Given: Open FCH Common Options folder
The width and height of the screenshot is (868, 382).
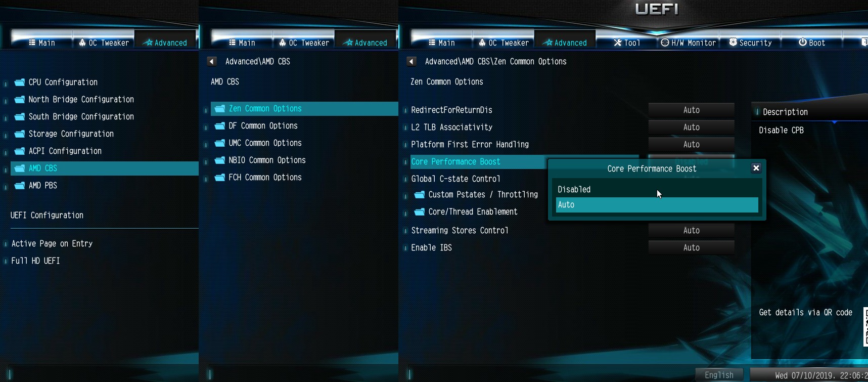Looking at the screenshot, I should (258, 177).
